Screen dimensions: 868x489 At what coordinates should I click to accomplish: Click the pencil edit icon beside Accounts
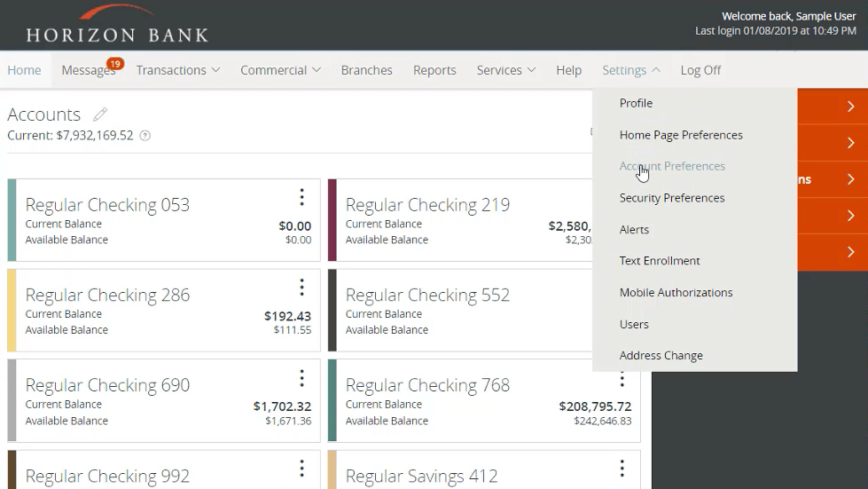click(x=100, y=114)
